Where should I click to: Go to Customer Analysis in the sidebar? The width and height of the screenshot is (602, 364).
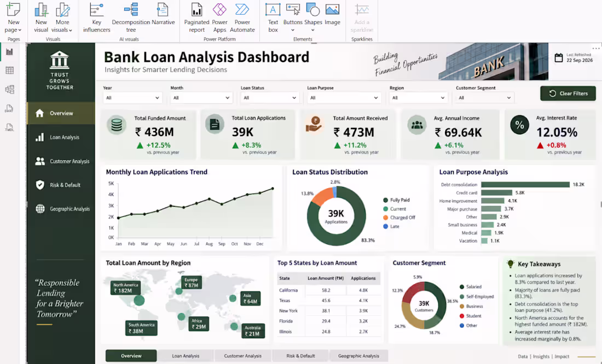tap(61, 161)
